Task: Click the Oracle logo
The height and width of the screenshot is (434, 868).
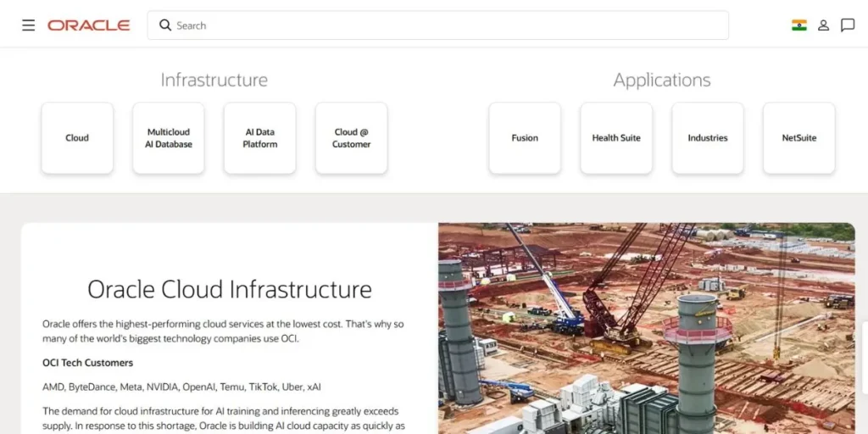Action: (x=88, y=25)
